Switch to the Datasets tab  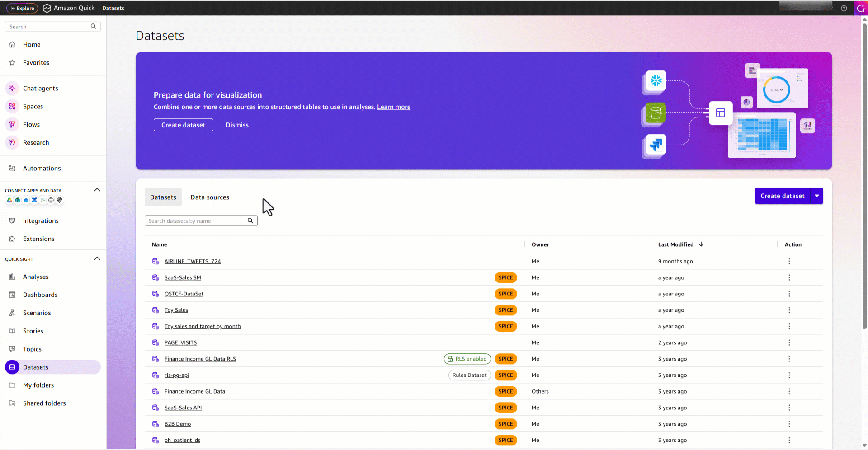pyautogui.click(x=163, y=197)
